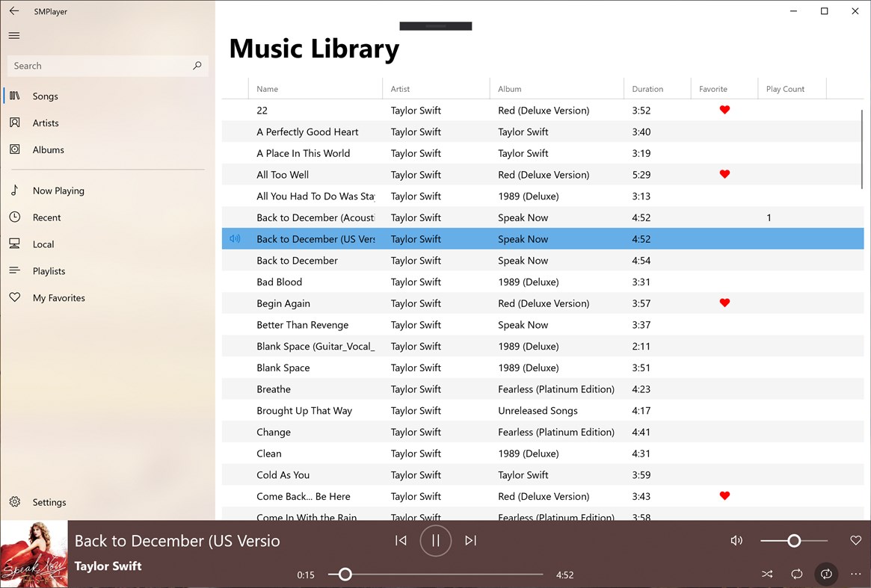Sort by Name column header
Screen dimensions: 871x588
coord(316,89)
